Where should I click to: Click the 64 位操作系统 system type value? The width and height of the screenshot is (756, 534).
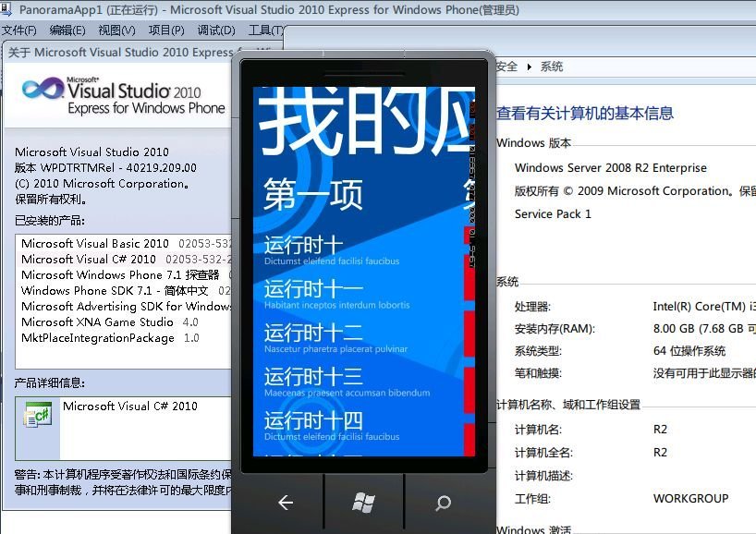(689, 351)
